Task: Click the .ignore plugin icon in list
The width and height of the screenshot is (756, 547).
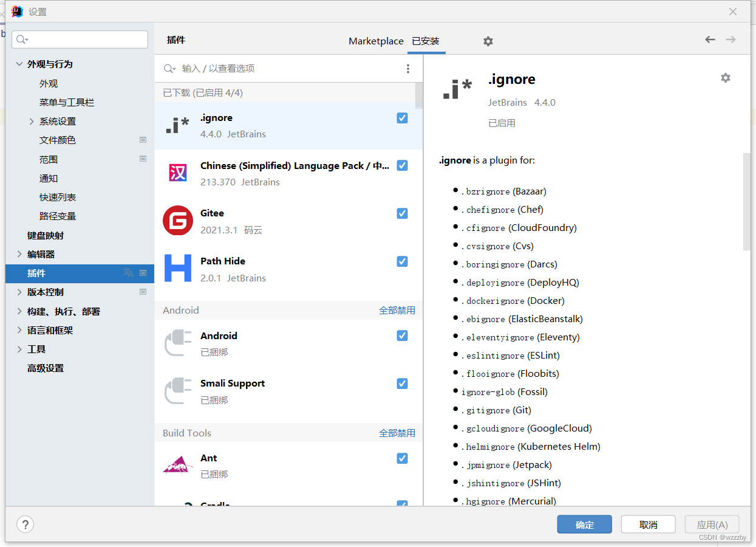Action: click(x=178, y=126)
